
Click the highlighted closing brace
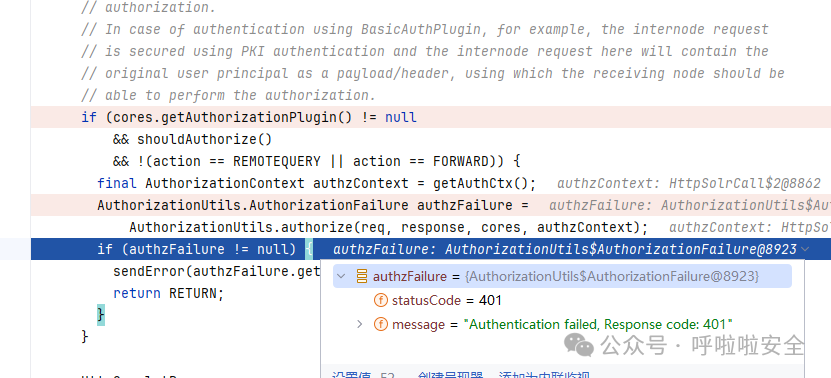click(x=101, y=315)
